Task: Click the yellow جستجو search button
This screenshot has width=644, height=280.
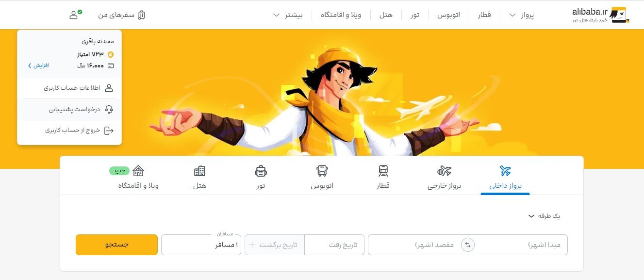Action: click(116, 245)
